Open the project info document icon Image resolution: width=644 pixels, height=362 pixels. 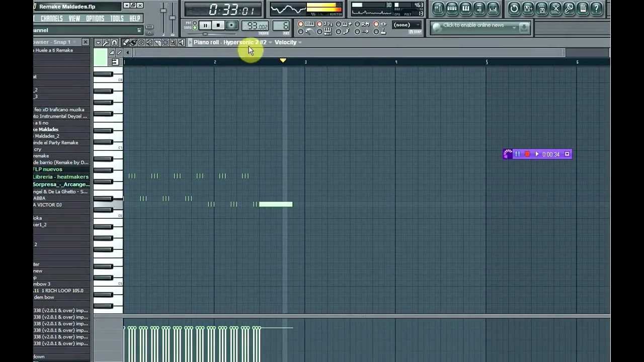(x=583, y=9)
